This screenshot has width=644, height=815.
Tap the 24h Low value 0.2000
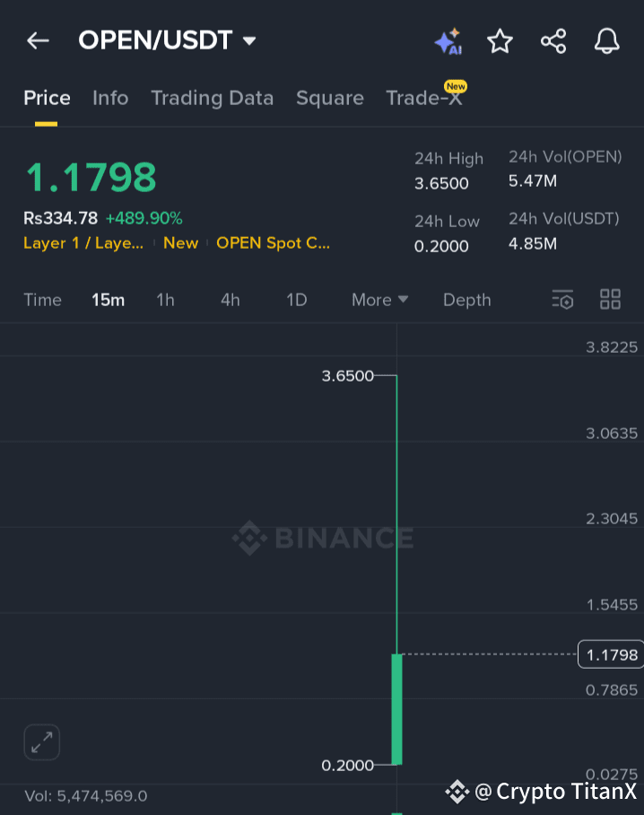(441, 246)
